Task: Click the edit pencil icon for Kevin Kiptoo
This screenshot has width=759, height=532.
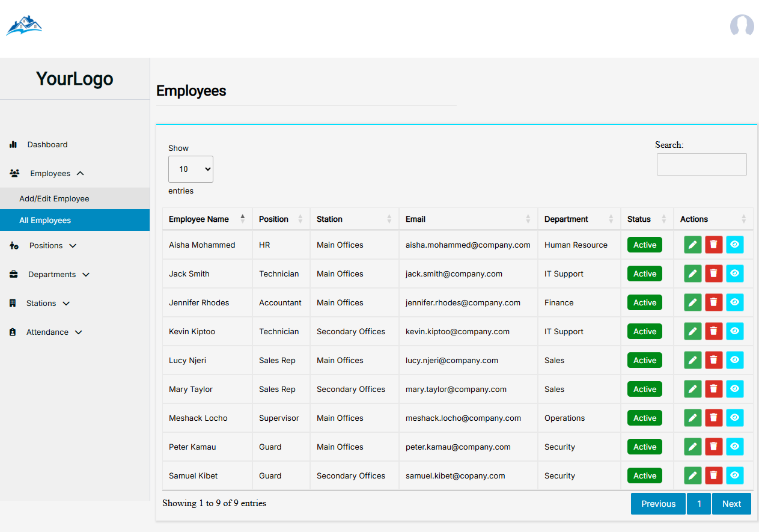Action: click(x=692, y=331)
